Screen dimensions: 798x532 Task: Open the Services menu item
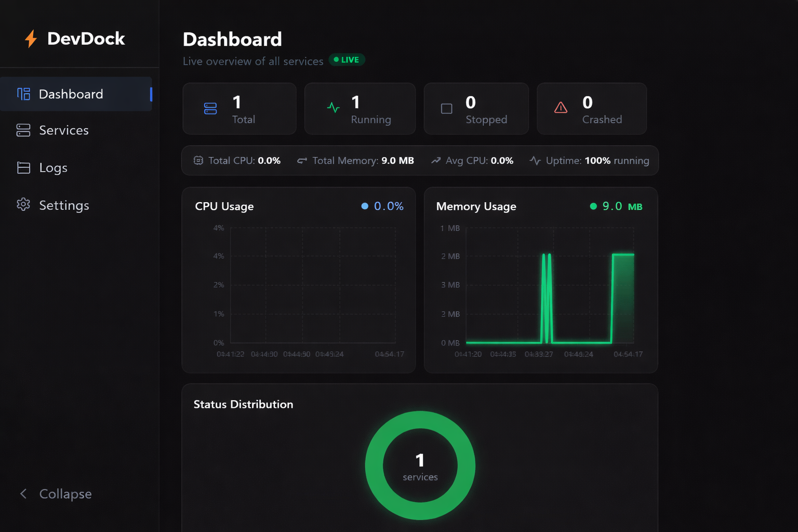(63, 130)
